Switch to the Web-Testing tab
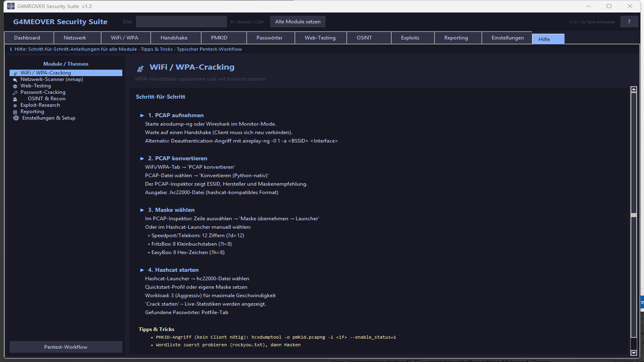The width and height of the screenshot is (644, 362). point(320,38)
